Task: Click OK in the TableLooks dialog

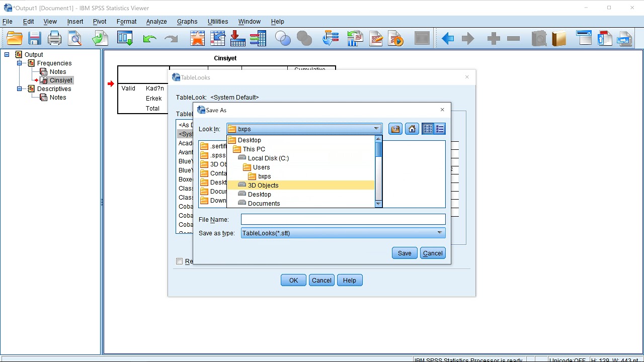Action: 293,281
